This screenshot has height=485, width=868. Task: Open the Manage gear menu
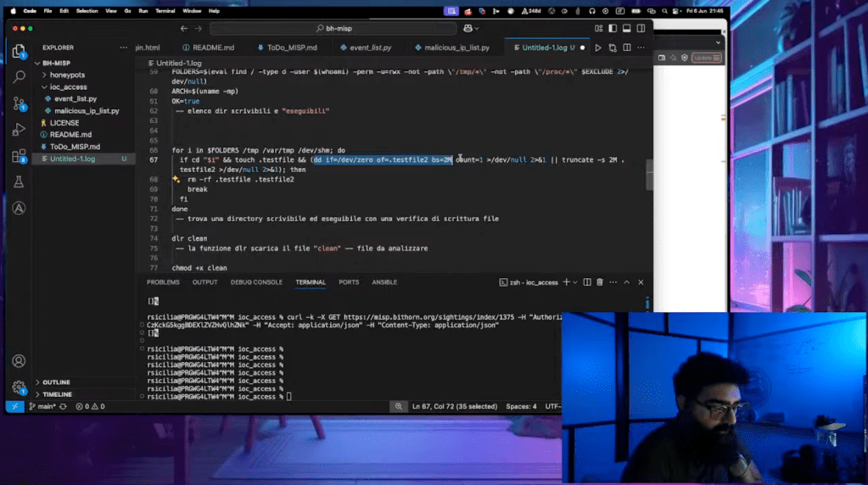19,387
